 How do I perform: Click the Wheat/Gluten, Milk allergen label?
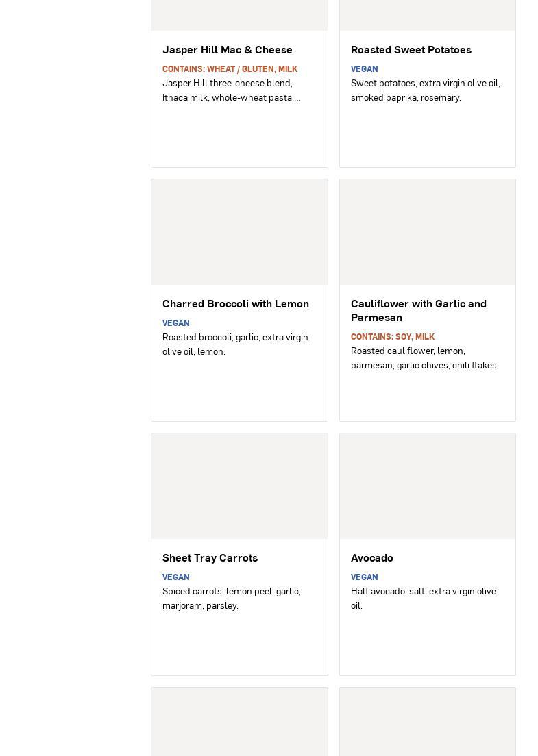pyautogui.click(x=230, y=69)
